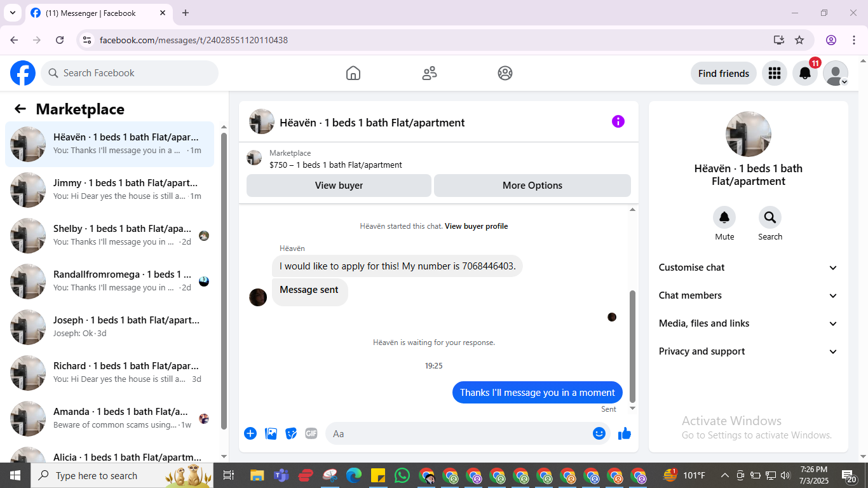Open the Alicia conversation in chat list
The image size is (868, 488).
click(110, 454)
